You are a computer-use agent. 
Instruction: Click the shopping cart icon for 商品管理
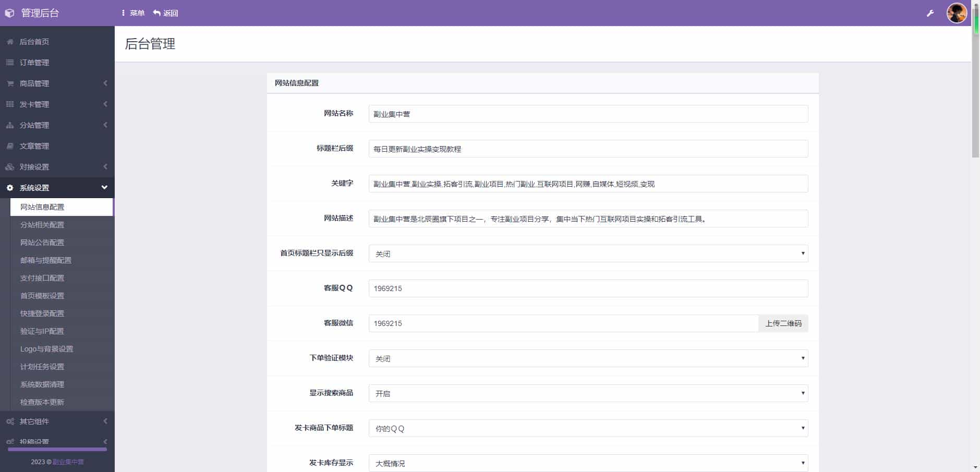click(10, 83)
